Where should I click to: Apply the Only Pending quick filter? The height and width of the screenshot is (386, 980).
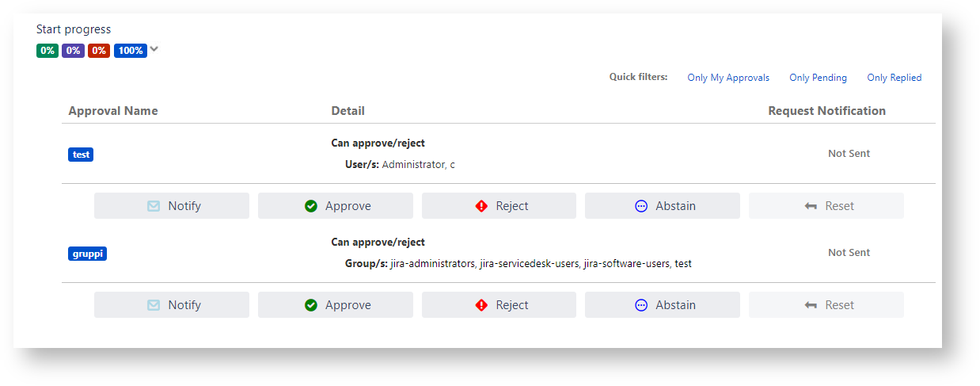click(x=818, y=78)
